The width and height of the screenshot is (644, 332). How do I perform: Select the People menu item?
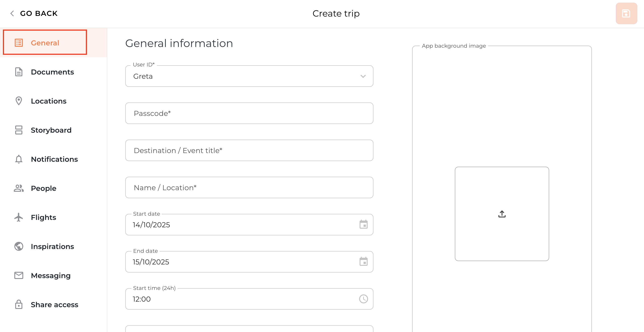point(44,188)
